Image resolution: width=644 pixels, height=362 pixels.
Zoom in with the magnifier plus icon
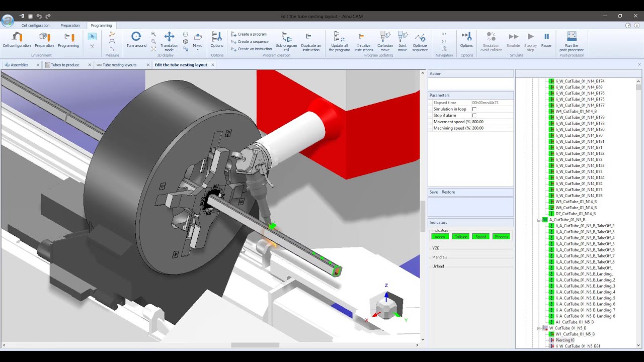[153, 34]
